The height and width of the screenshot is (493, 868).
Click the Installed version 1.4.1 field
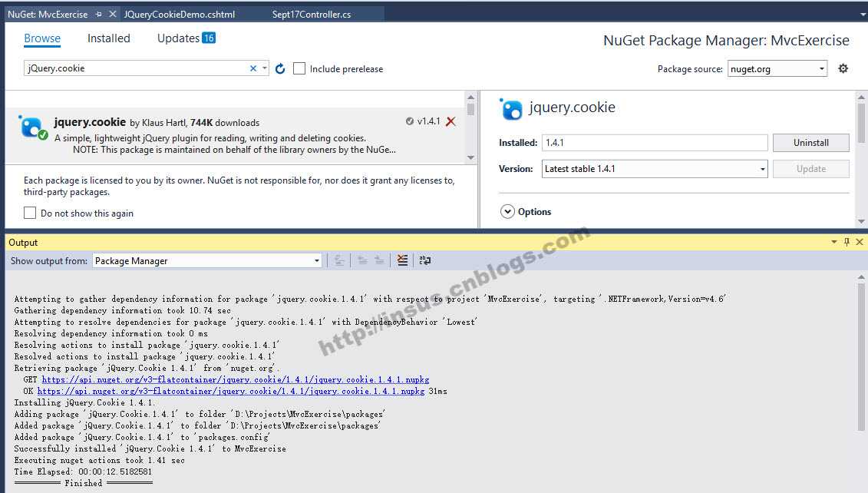click(x=655, y=142)
